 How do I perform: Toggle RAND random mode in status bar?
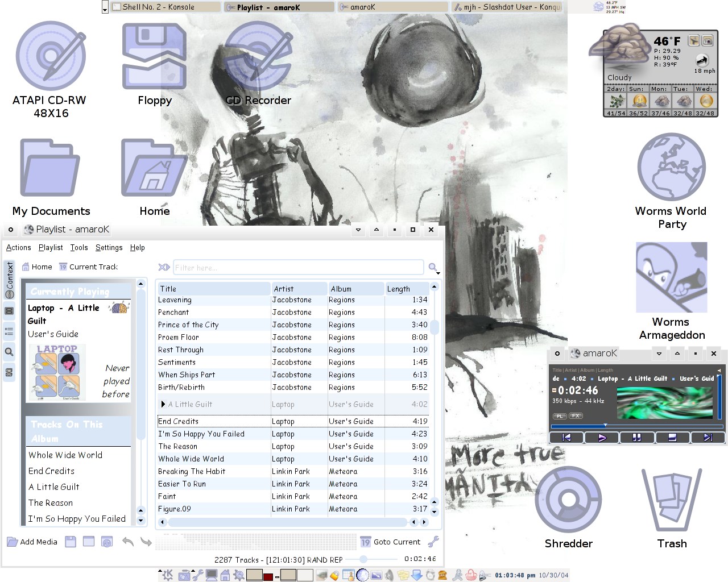316,560
